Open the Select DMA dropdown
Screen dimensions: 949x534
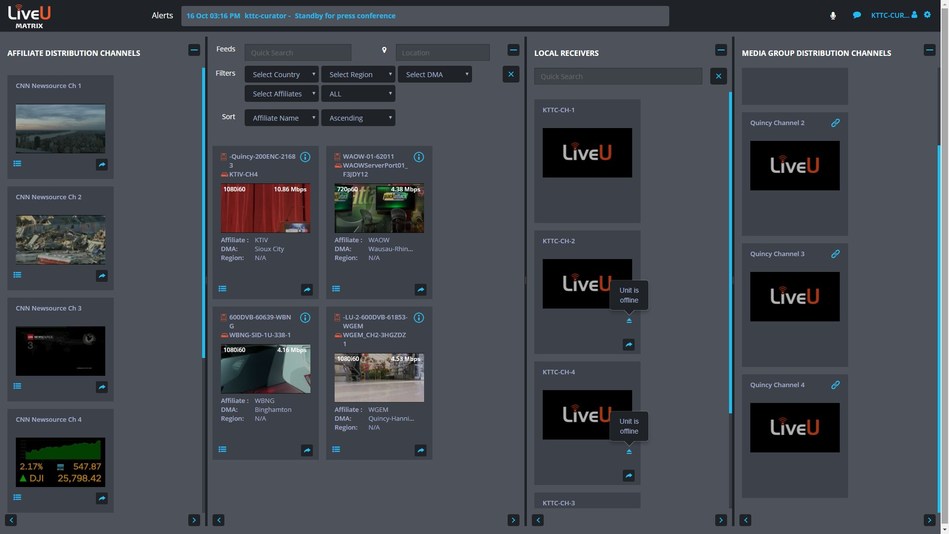pos(435,74)
